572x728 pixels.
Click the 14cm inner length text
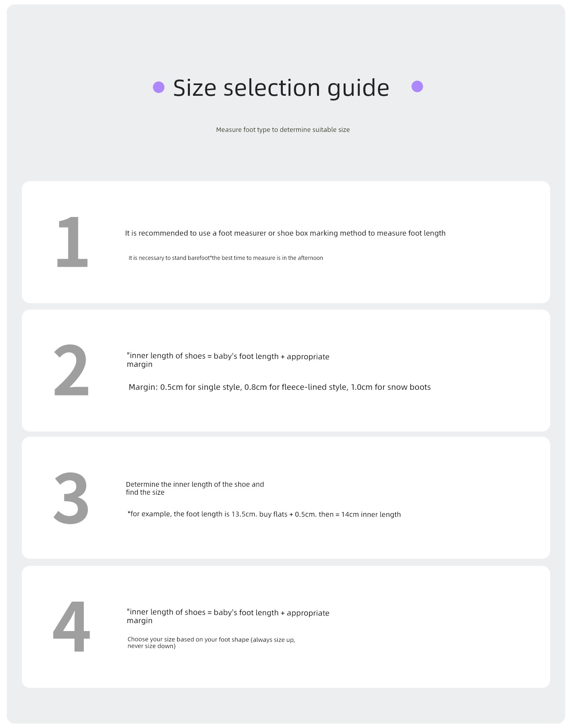[x=371, y=514]
